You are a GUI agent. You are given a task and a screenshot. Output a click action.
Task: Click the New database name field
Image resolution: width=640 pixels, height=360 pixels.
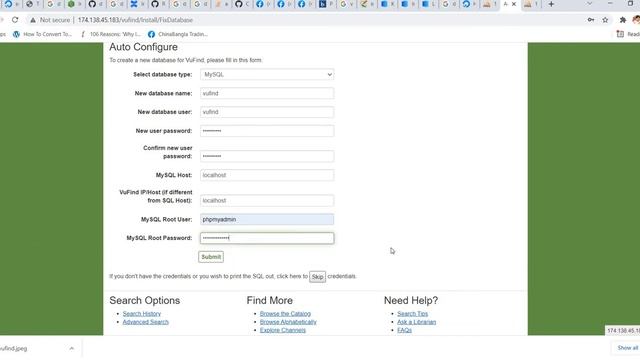tap(267, 93)
